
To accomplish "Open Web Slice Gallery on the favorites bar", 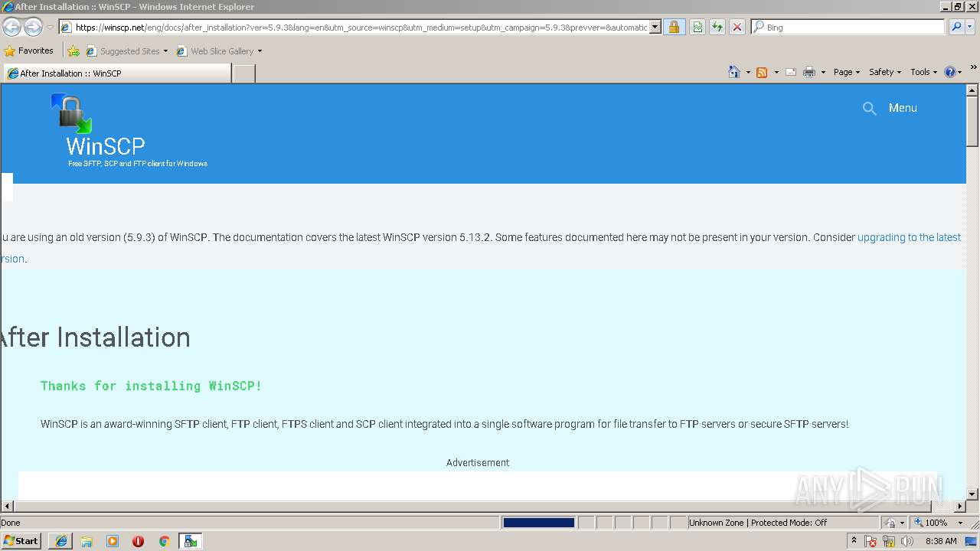I will 219,51.
